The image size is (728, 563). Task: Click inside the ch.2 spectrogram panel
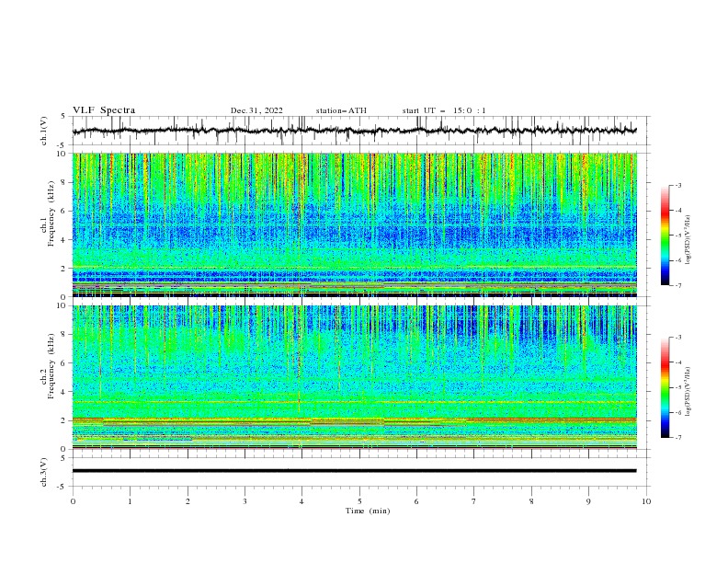pos(355,377)
